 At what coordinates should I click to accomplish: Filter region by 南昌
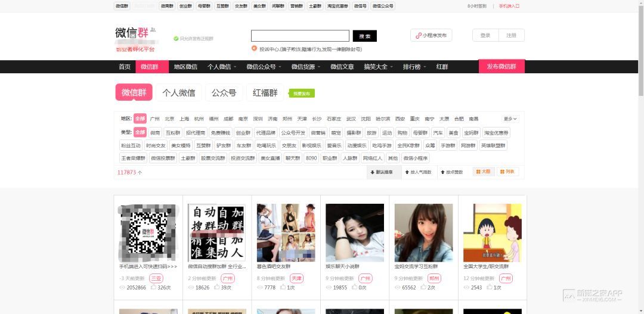473,119
